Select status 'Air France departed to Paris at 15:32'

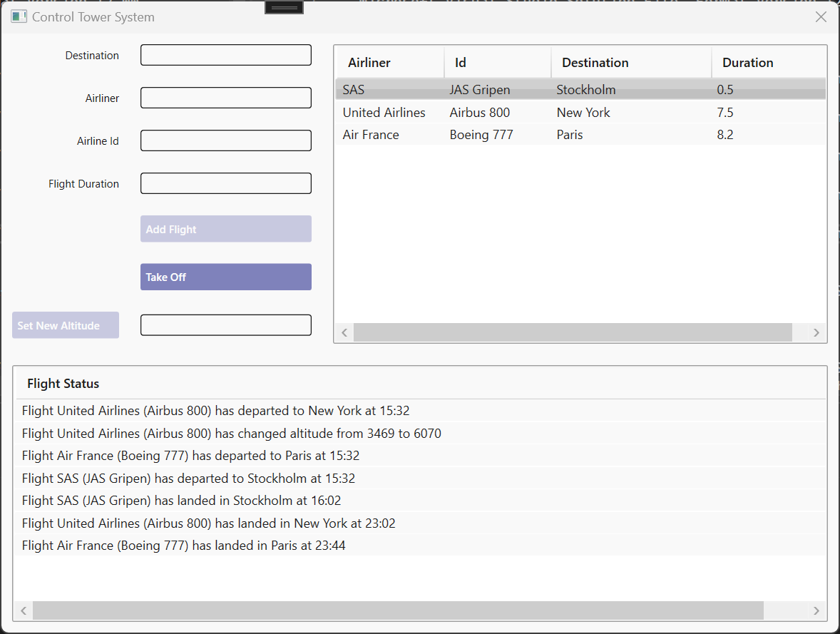click(421, 456)
